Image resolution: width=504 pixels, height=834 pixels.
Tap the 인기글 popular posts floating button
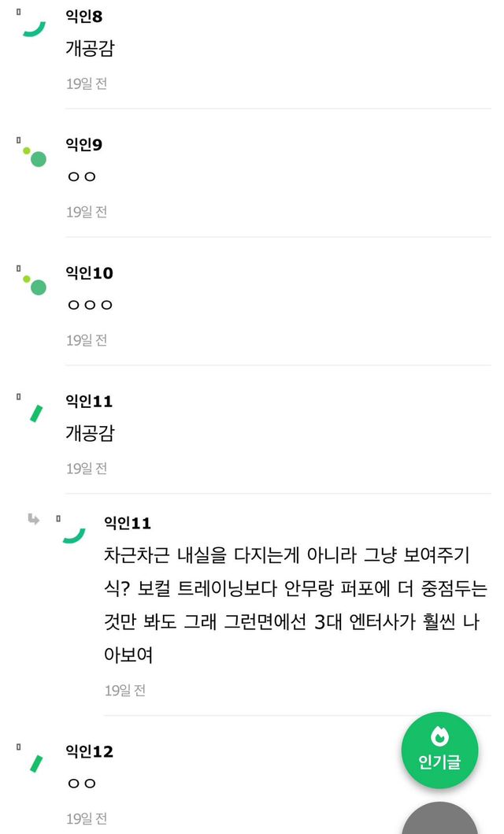coord(439,751)
